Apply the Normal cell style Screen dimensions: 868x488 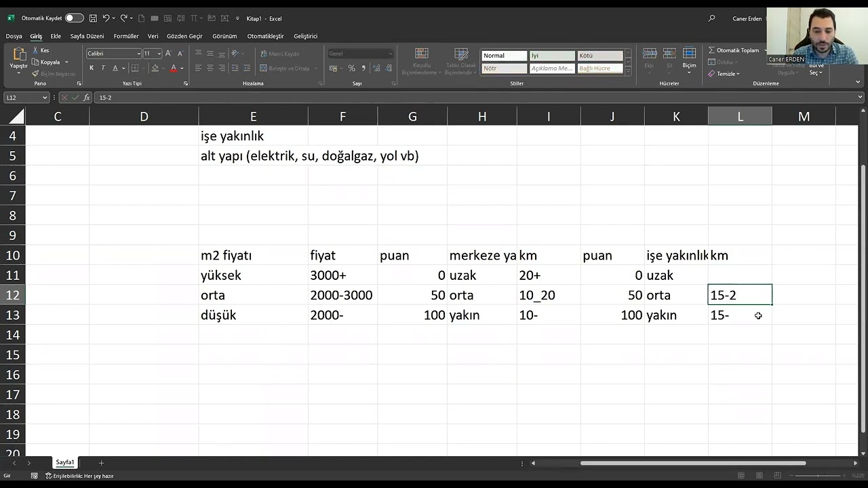[x=504, y=56]
